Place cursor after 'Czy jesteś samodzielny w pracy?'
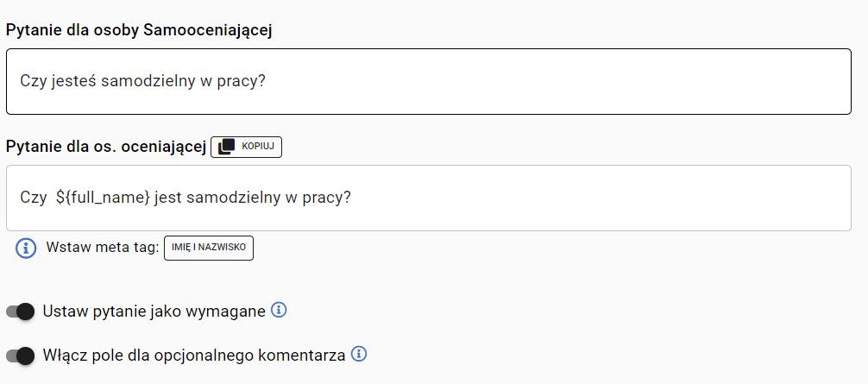This screenshot has width=868, height=384. [x=267, y=81]
